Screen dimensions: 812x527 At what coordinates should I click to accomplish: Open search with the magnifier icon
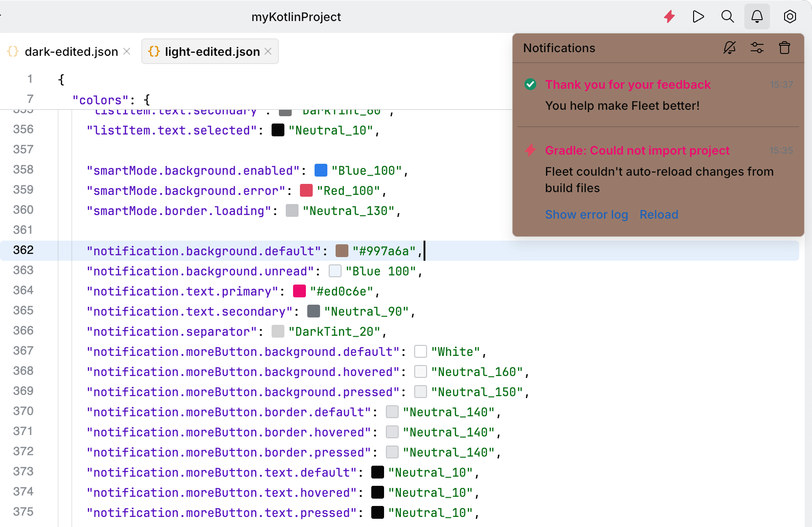(727, 17)
